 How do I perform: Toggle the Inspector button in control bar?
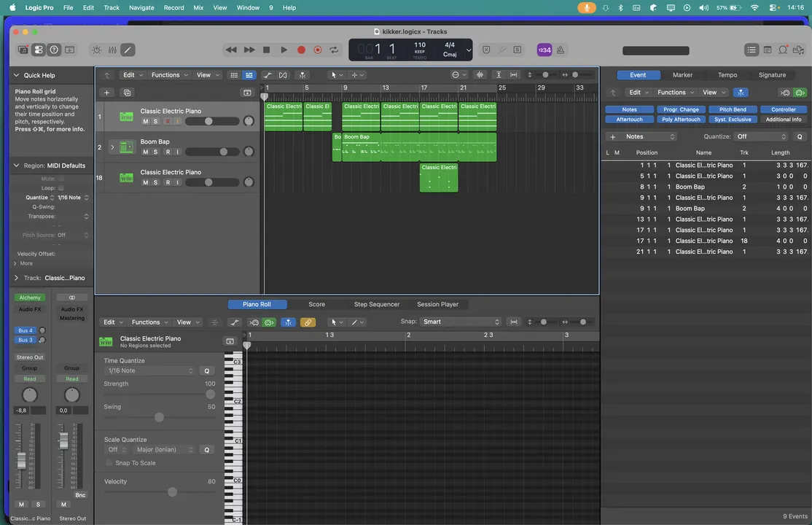click(39, 50)
